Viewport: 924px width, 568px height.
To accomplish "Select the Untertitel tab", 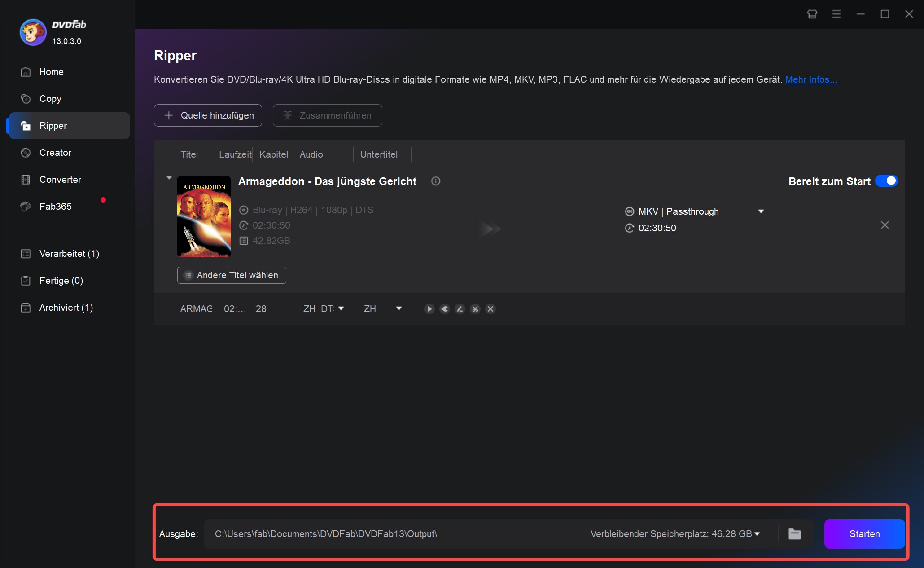I will coord(378,154).
